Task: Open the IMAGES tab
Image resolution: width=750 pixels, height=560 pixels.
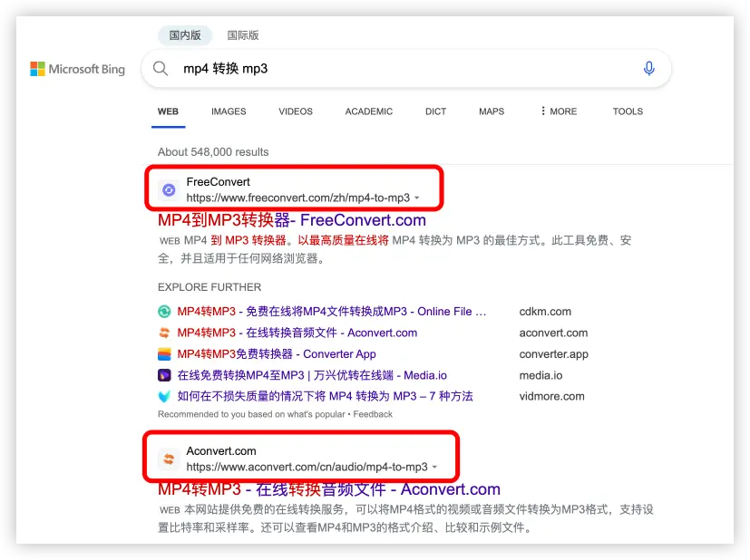Action: [229, 111]
